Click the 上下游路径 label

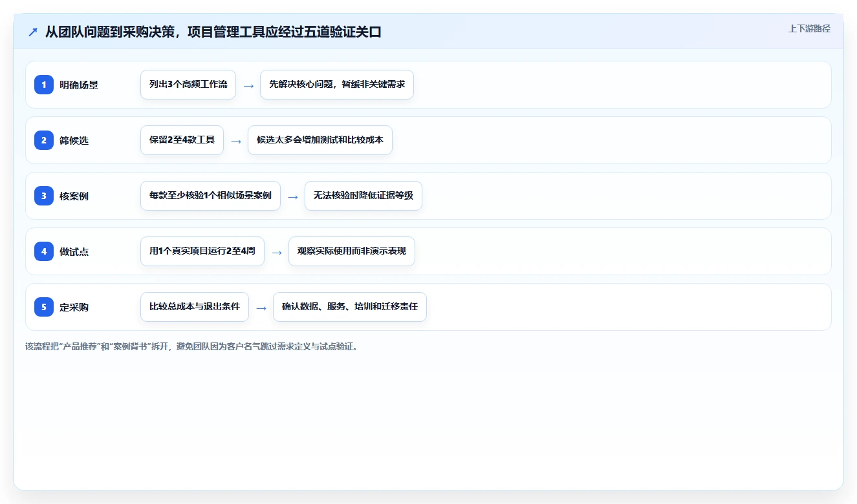pos(809,28)
